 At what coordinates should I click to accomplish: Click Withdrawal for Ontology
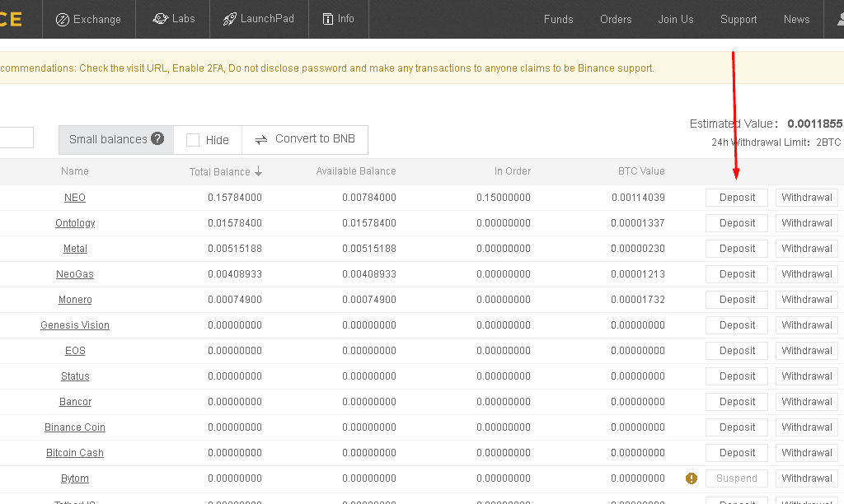tap(806, 223)
